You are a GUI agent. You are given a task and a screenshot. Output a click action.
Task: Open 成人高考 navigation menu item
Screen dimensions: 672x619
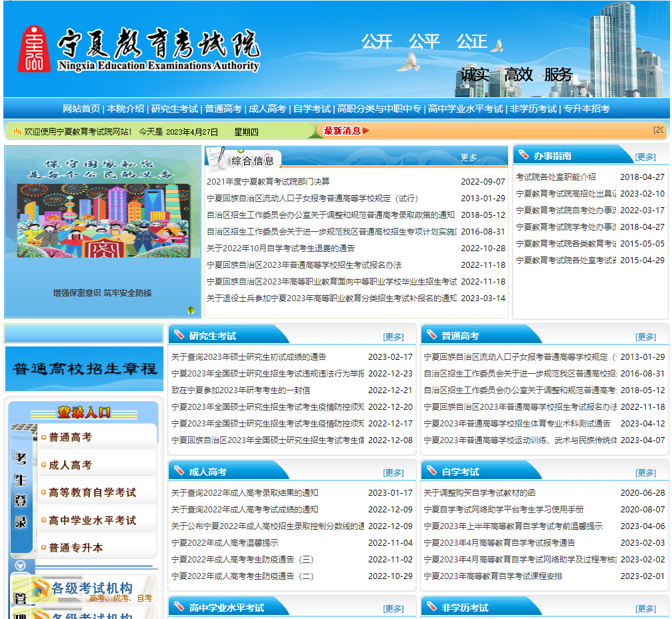coord(267,109)
